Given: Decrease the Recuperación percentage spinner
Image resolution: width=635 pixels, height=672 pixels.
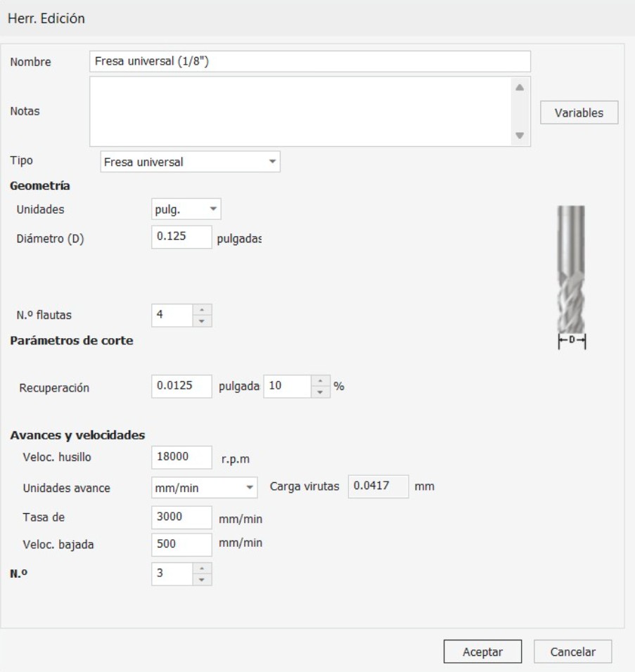Looking at the screenshot, I should pos(320,392).
